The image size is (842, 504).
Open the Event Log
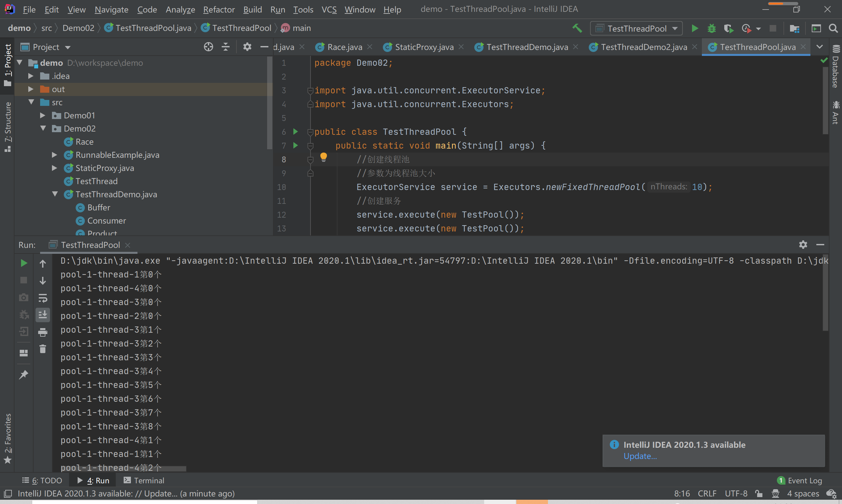pos(800,480)
